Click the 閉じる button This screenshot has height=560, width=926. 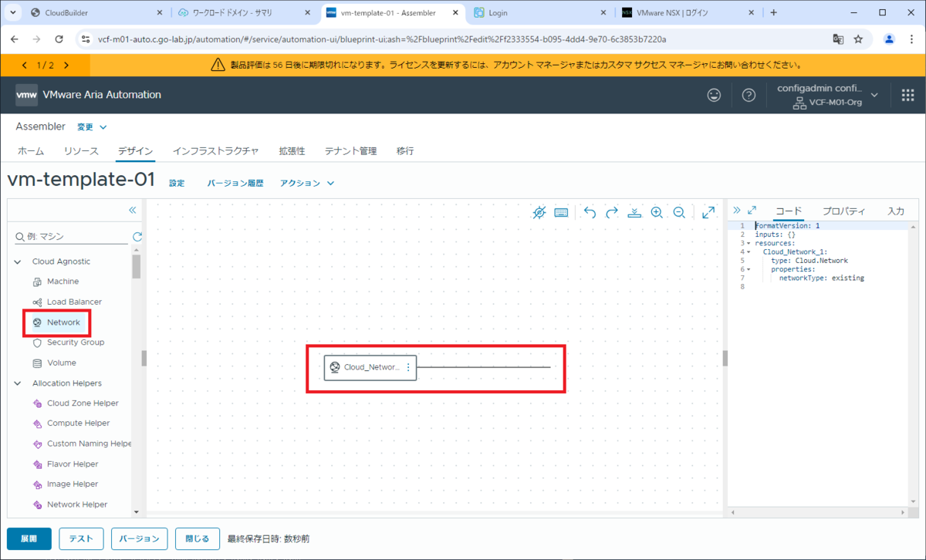pos(196,538)
